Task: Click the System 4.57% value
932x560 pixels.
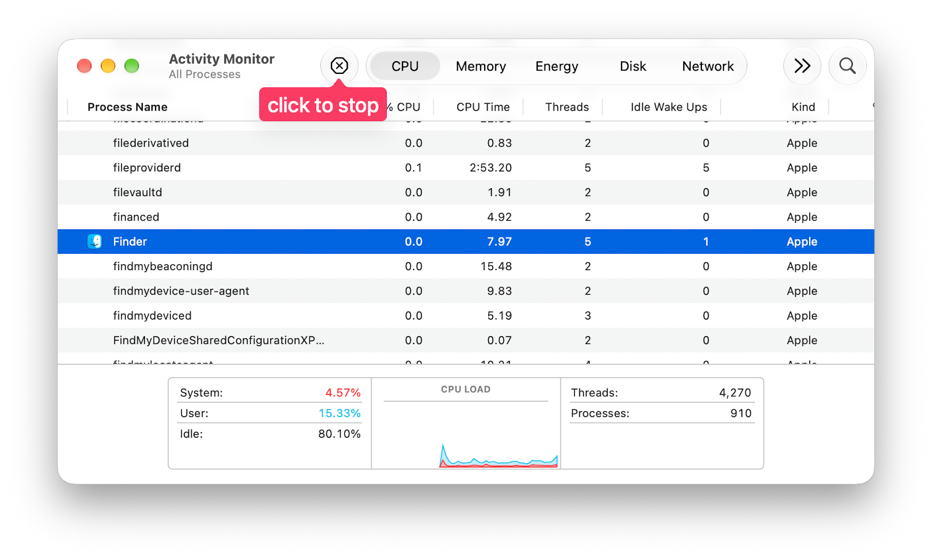Action: click(x=343, y=393)
